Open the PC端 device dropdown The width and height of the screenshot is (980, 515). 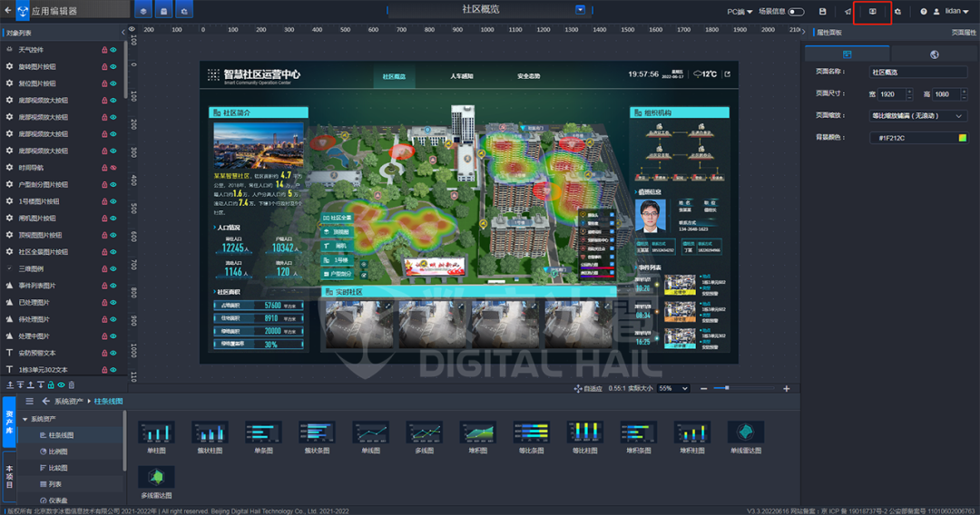(x=740, y=11)
